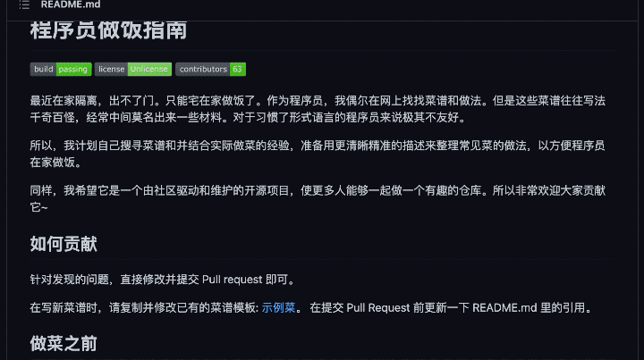This screenshot has height=360, width=644.
Task: Click the 如何贡献 section heading
Action: [64, 245]
